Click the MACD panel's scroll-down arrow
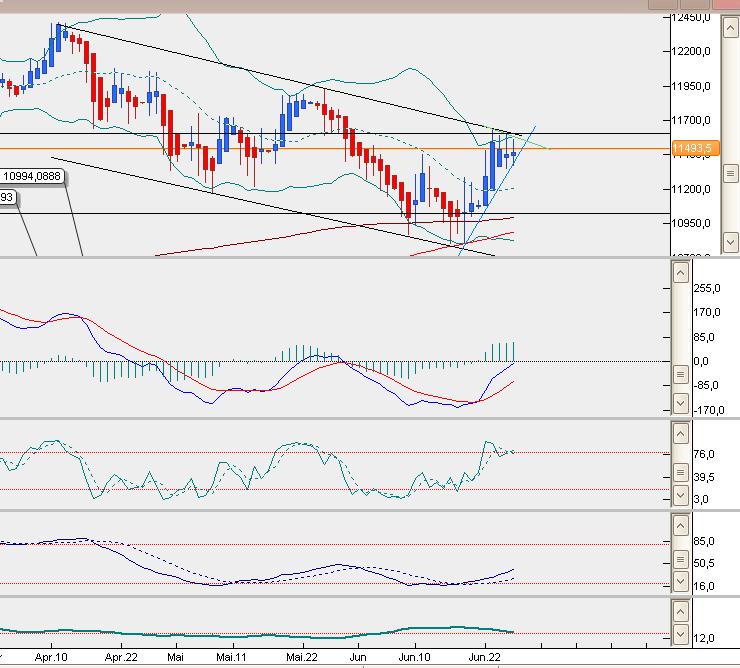 click(680, 403)
